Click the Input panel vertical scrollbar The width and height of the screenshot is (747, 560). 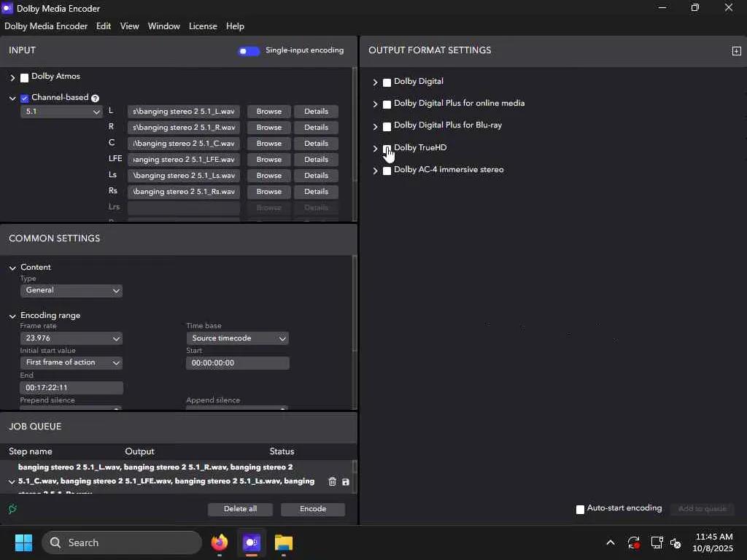coord(354,125)
